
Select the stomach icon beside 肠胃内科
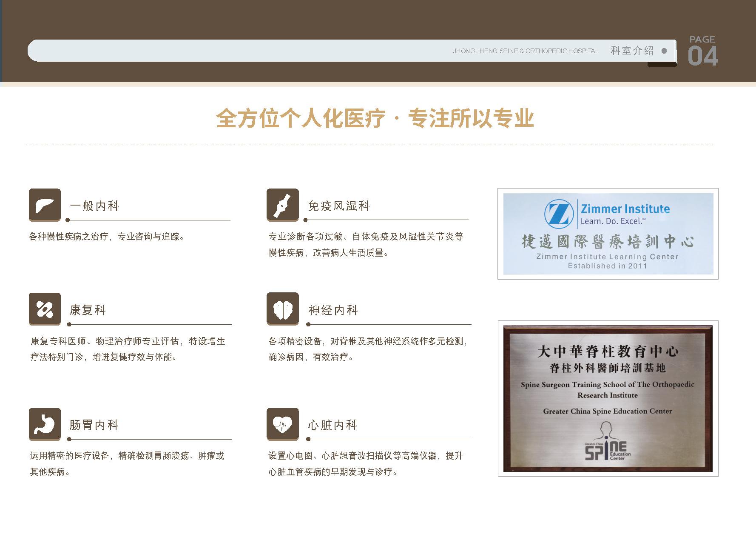[x=45, y=424]
